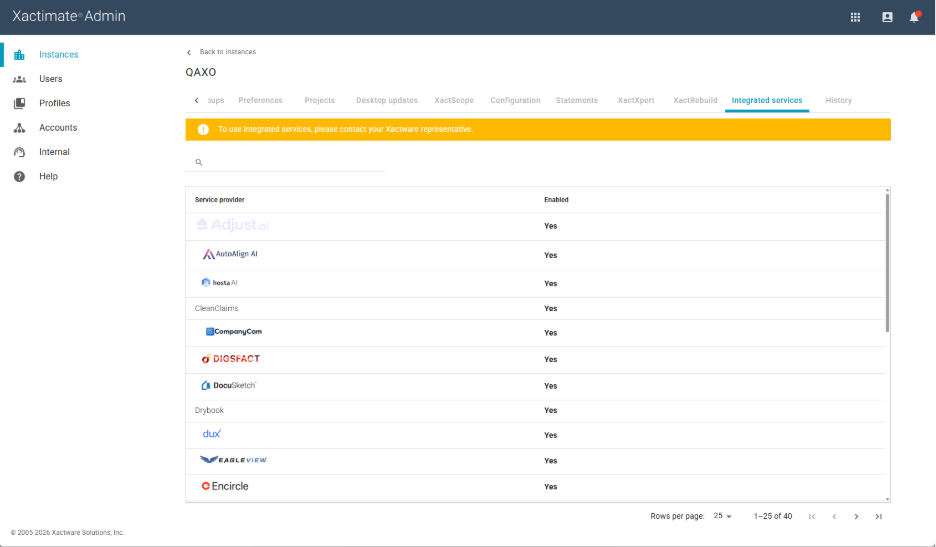Screen dimensions: 936x547
Task: Select the Integrated services tab
Action: (767, 100)
